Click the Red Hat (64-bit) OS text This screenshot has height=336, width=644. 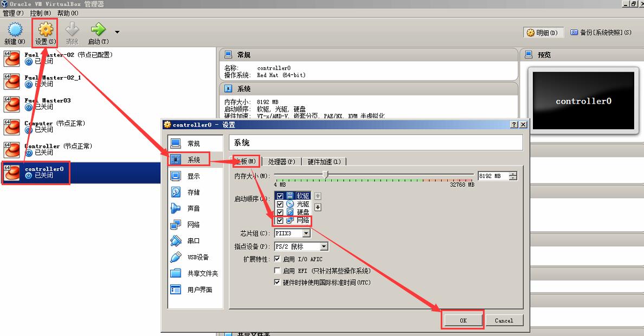coord(281,75)
